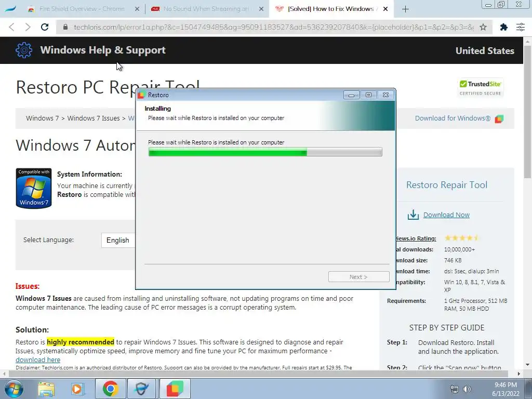Click the United States text in header
Image resolution: width=532 pixels, height=399 pixels.
[x=485, y=50]
